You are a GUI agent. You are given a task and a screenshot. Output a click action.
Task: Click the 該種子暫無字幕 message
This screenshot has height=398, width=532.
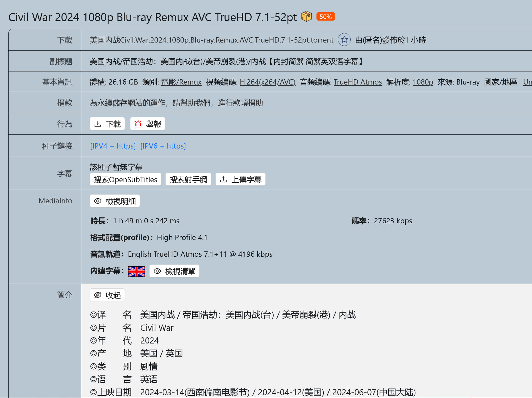point(116,167)
